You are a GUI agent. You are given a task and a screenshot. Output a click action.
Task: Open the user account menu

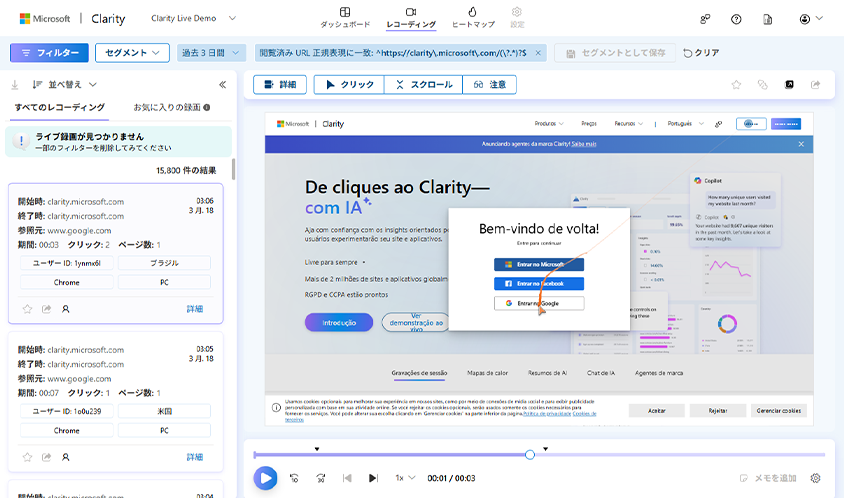coord(810,19)
